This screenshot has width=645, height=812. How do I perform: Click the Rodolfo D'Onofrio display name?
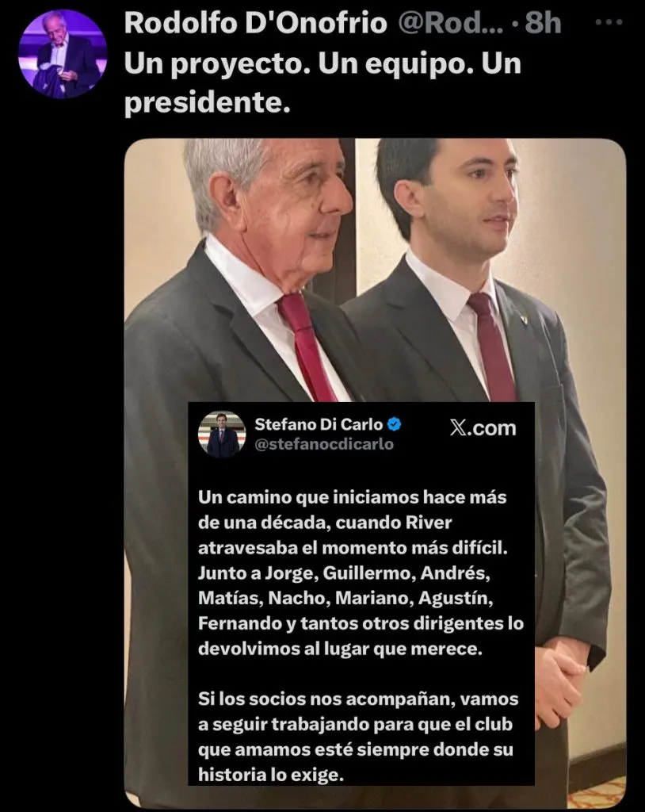click(255, 24)
